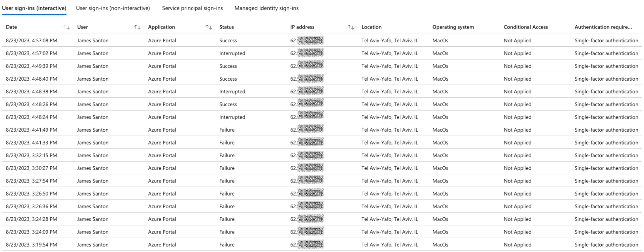Select Failure status in 3:19:54 PM row
The image size is (644, 252).
pos(227,245)
